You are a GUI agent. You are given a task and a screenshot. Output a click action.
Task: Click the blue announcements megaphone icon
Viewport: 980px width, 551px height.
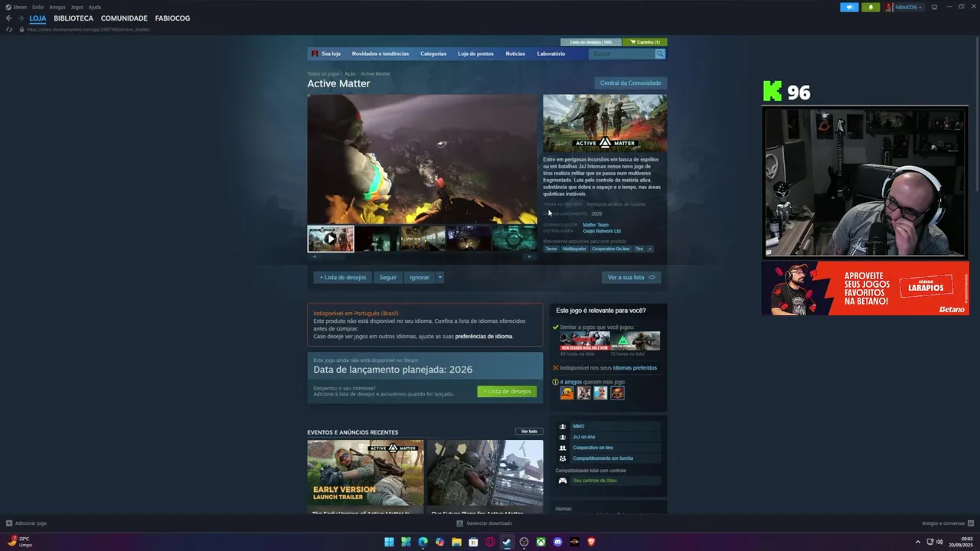coord(849,7)
